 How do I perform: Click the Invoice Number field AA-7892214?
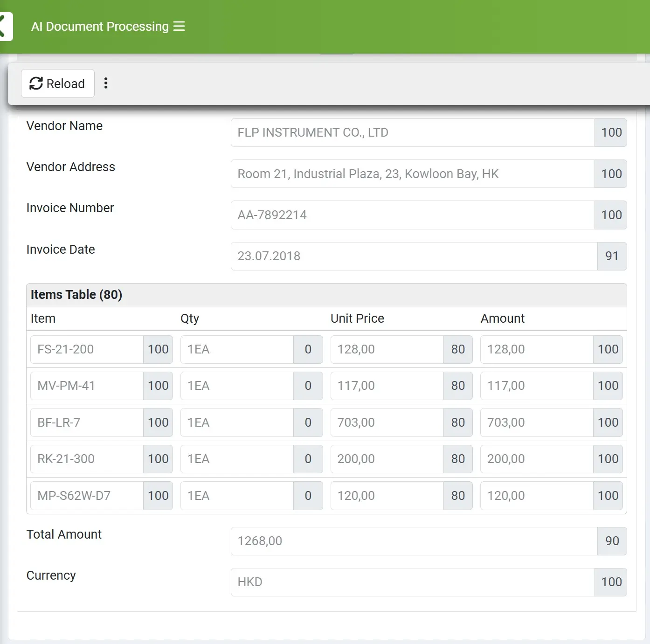pos(412,215)
